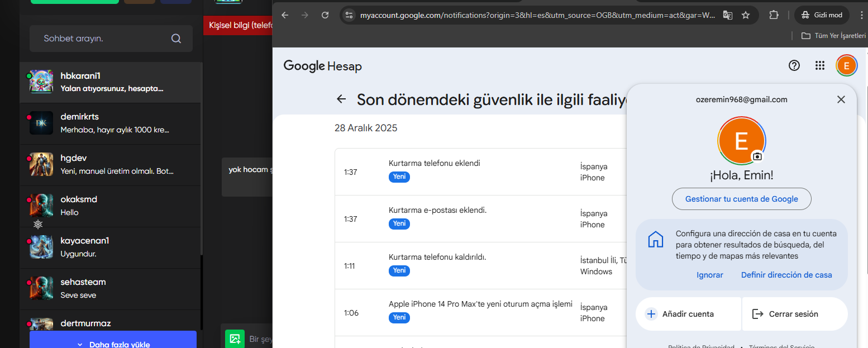
Task: Click the demirkrts DK avatar
Action: [41, 123]
